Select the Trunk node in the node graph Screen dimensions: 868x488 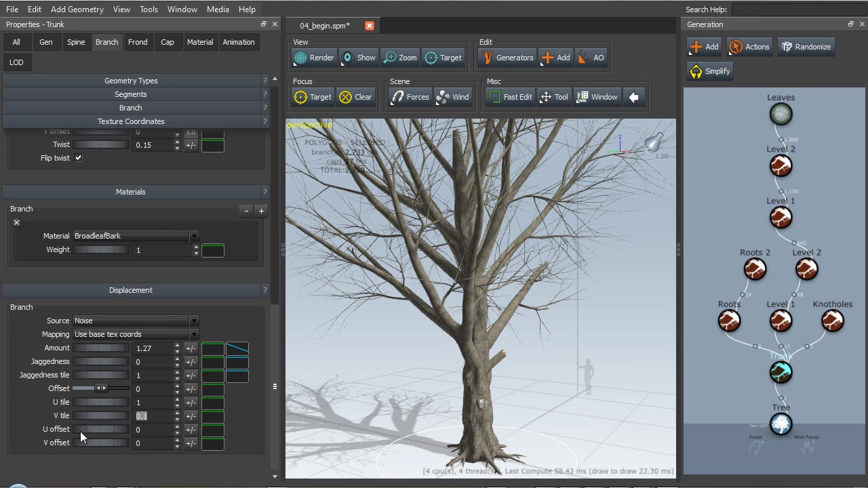[x=781, y=371]
